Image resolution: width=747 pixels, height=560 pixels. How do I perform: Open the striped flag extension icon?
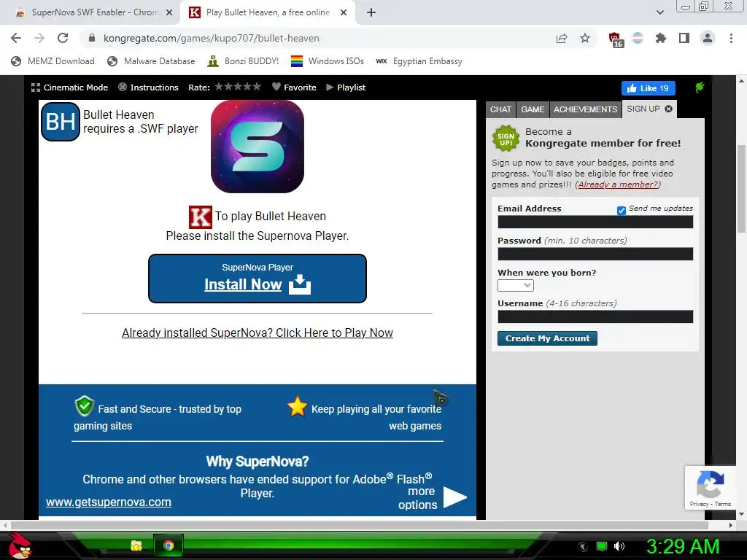[x=638, y=38]
